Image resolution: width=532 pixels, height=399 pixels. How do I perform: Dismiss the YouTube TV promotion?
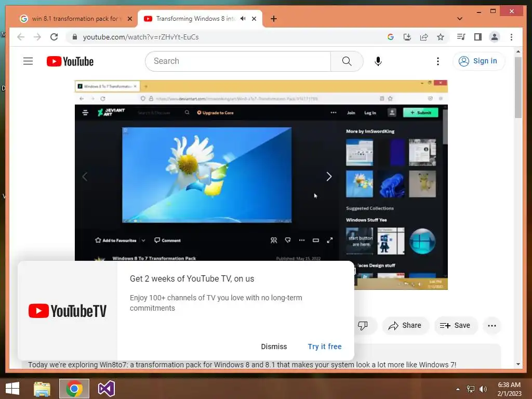(x=274, y=347)
